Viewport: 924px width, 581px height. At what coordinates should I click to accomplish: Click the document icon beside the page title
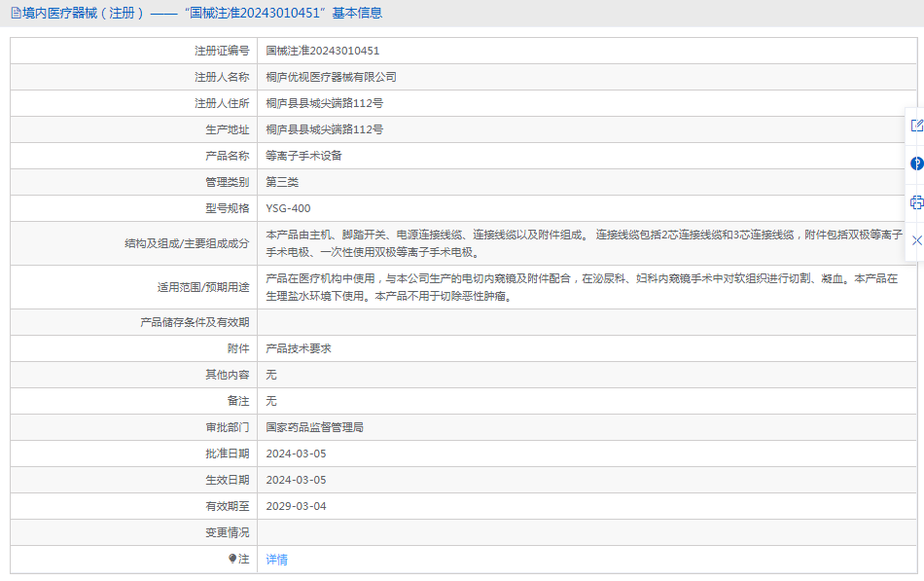16,13
